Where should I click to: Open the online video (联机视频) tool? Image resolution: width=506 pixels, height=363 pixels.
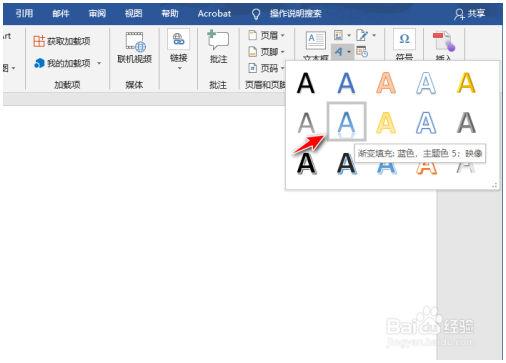[x=135, y=48]
